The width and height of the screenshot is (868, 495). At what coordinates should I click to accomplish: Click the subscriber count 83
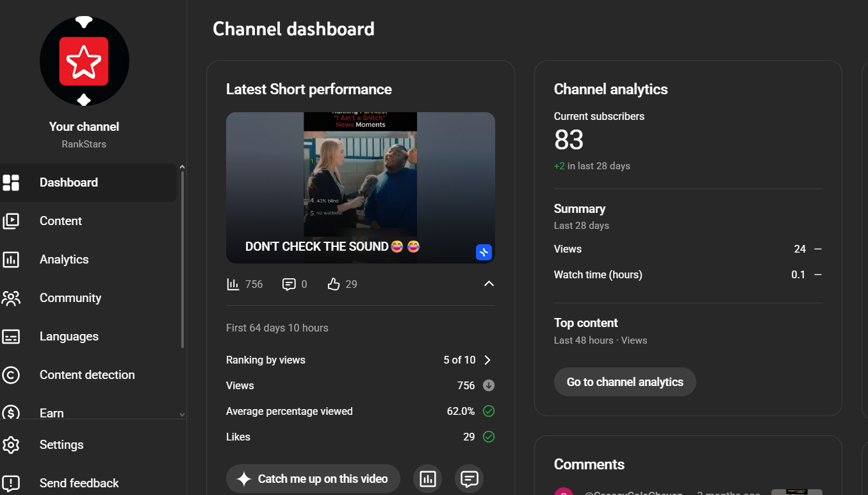point(569,140)
